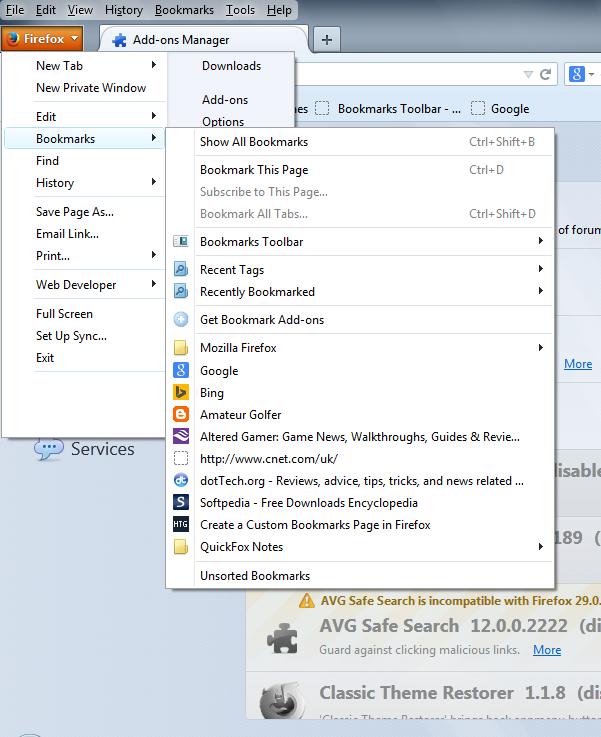
Task: Open the Help menu
Action: coord(279,10)
